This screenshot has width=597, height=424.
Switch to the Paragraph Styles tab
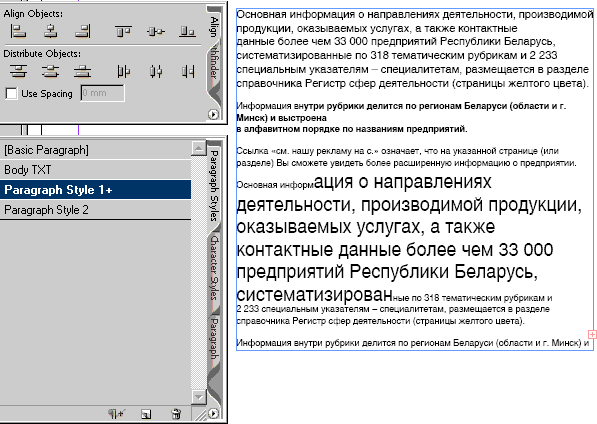click(214, 185)
